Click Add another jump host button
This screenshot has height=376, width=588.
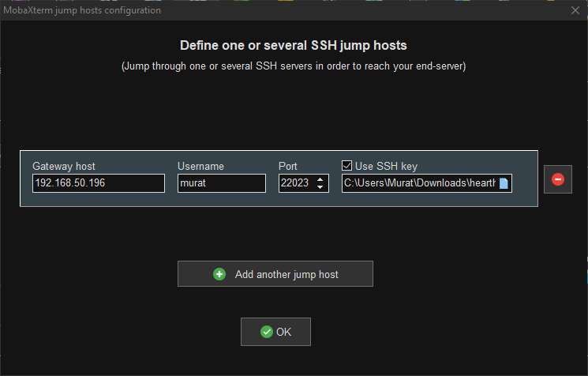pyautogui.click(x=275, y=274)
